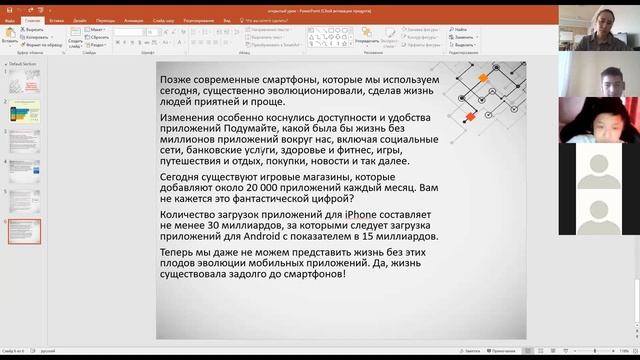Screen dimensions: 640x360
Task: Open the Layout (Макет) dropdown
Action: tap(96, 30)
